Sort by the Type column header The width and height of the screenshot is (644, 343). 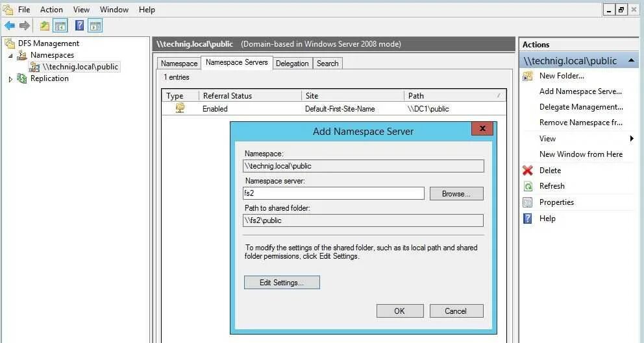pos(180,95)
